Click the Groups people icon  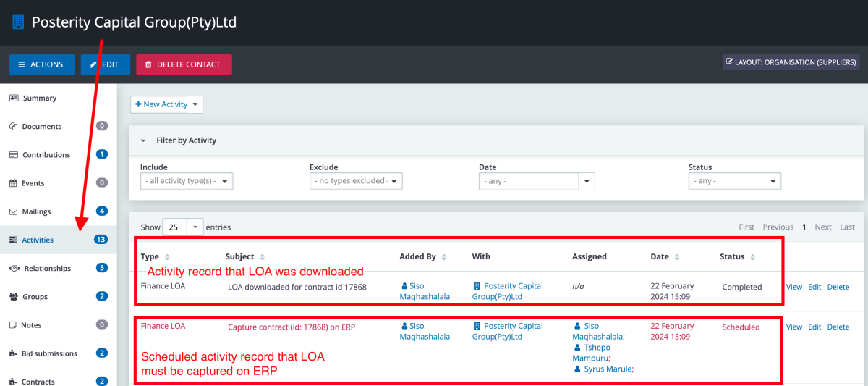(14, 296)
